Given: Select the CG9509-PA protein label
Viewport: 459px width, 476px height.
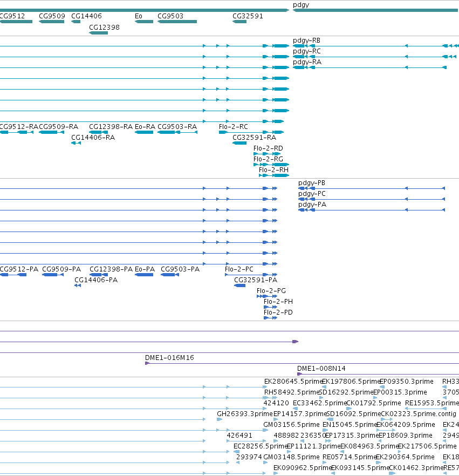Looking at the screenshot, I should (61, 269).
